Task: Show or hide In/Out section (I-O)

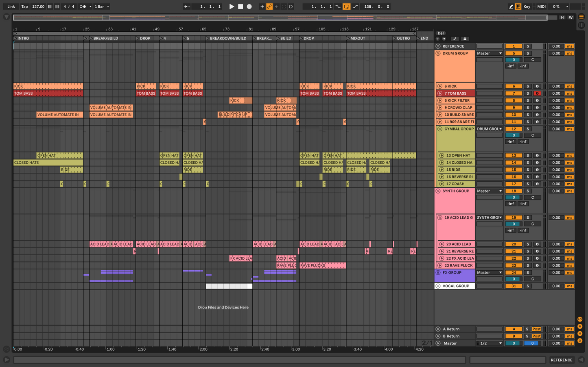Action: coord(580,319)
